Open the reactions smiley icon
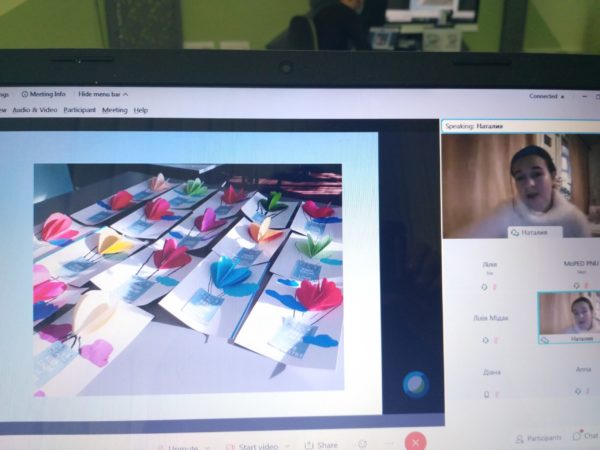Image resolution: width=600 pixels, height=450 pixels. click(x=362, y=444)
